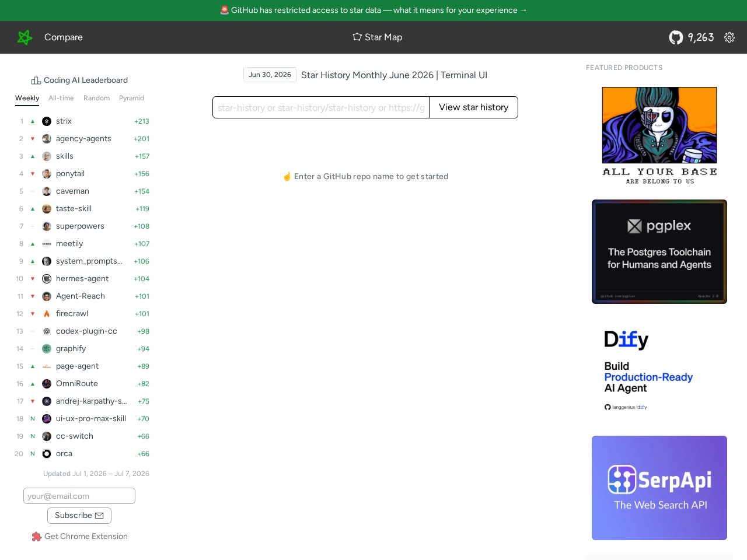Click the Star History green logo

[25, 37]
